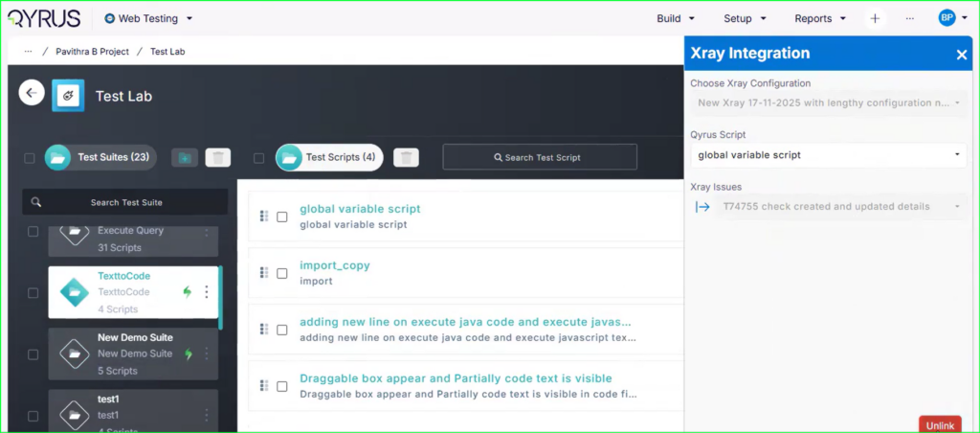Screen dimensions: 980x433
Task: Click drag handle of global variable script
Action: [264, 216]
